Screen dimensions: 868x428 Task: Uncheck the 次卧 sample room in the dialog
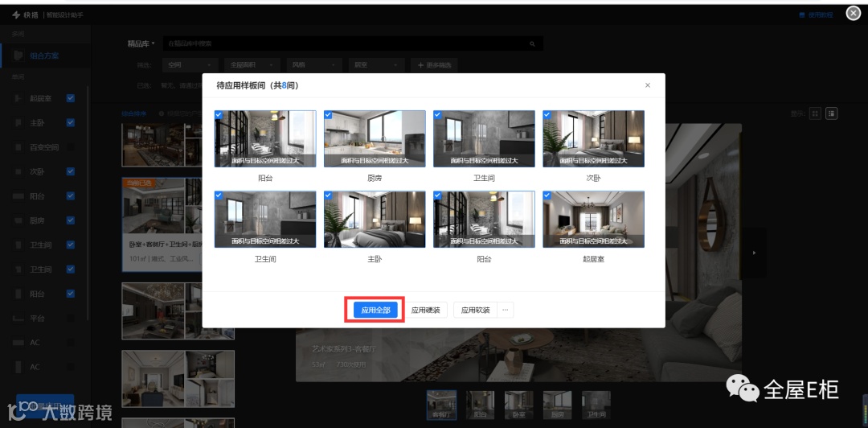tap(547, 115)
